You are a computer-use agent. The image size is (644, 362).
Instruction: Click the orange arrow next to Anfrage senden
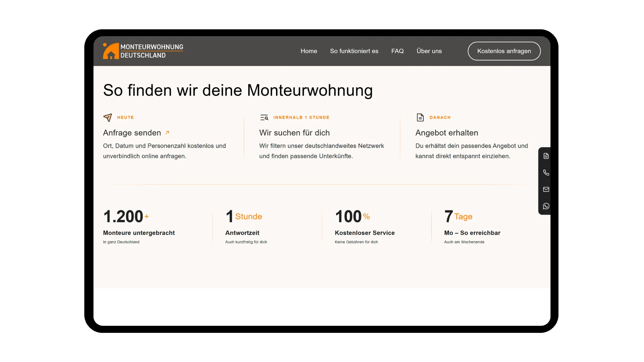[x=167, y=133]
